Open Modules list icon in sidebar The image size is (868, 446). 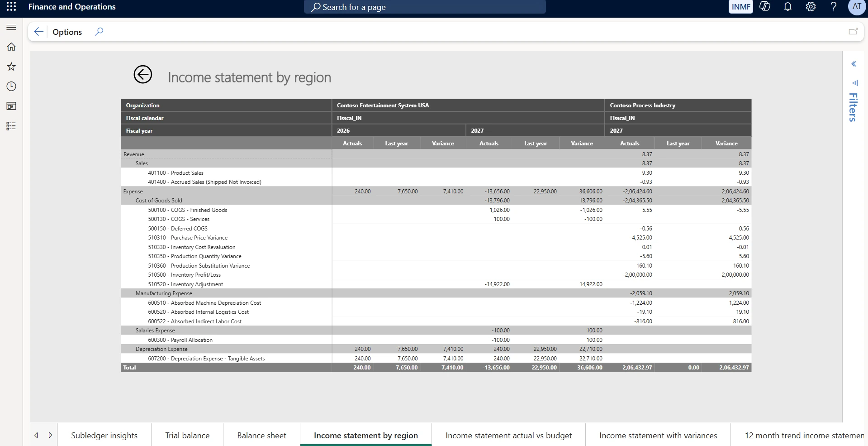pos(11,126)
